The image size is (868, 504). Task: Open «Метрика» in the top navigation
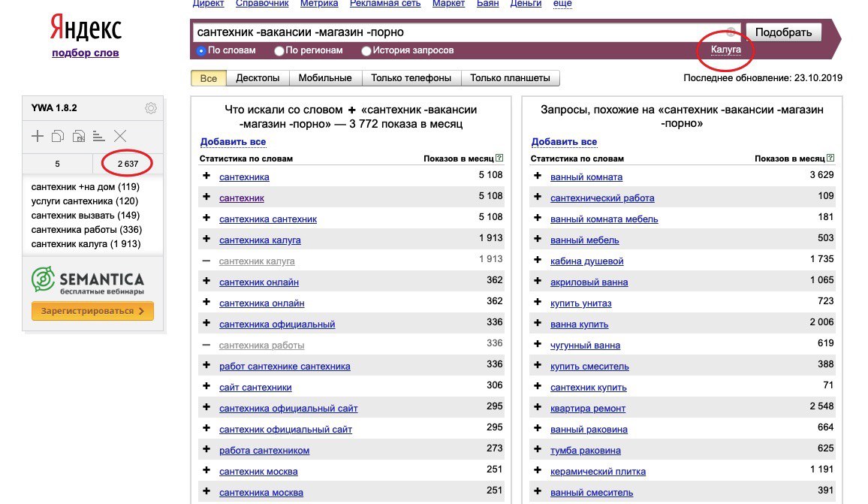tap(319, 3)
